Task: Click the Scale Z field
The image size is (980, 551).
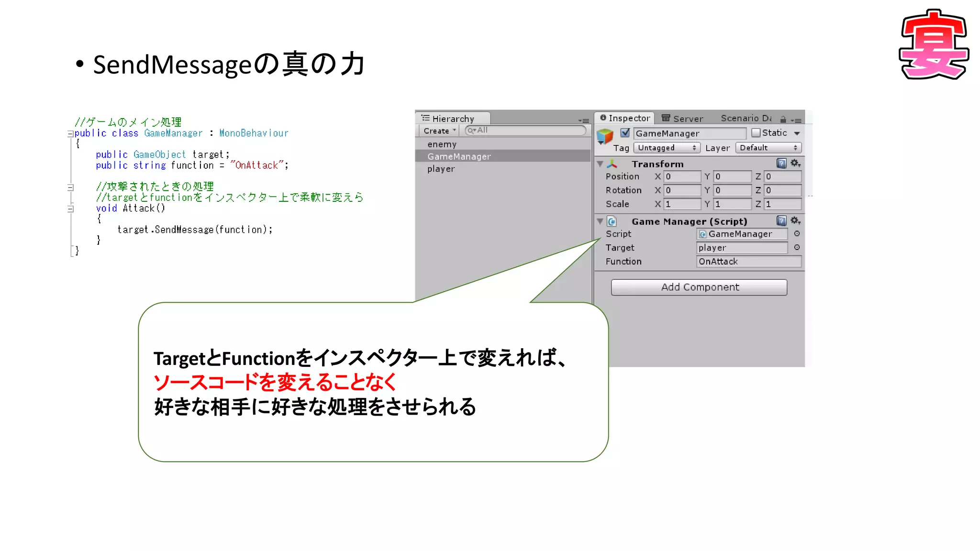Action: click(x=782, y=204)
